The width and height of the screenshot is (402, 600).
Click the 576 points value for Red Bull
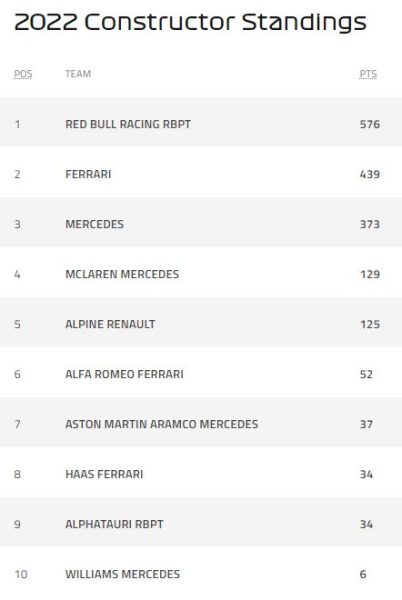[369, 124]
